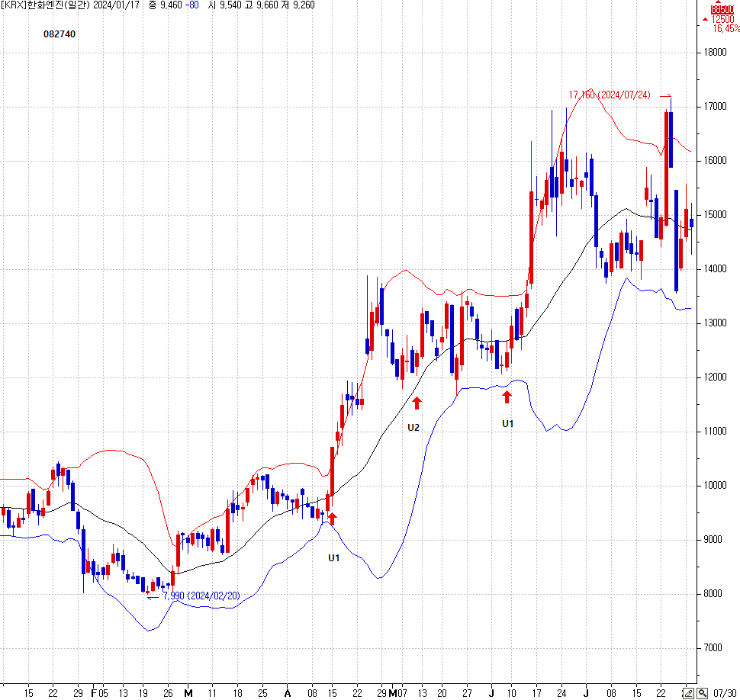
Task: Click the U2 signal label
Action: tap(413, 428)
